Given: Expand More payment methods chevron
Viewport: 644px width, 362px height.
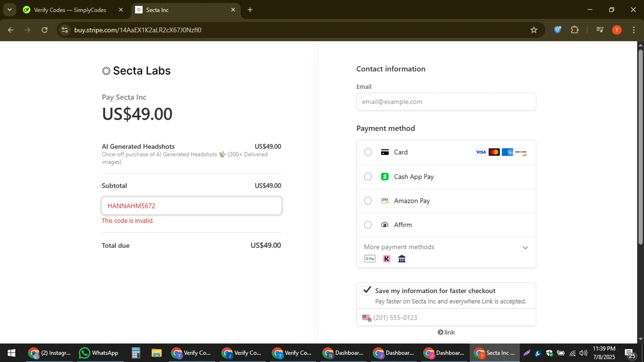Looking at the screenshot, I should (525, 247).
